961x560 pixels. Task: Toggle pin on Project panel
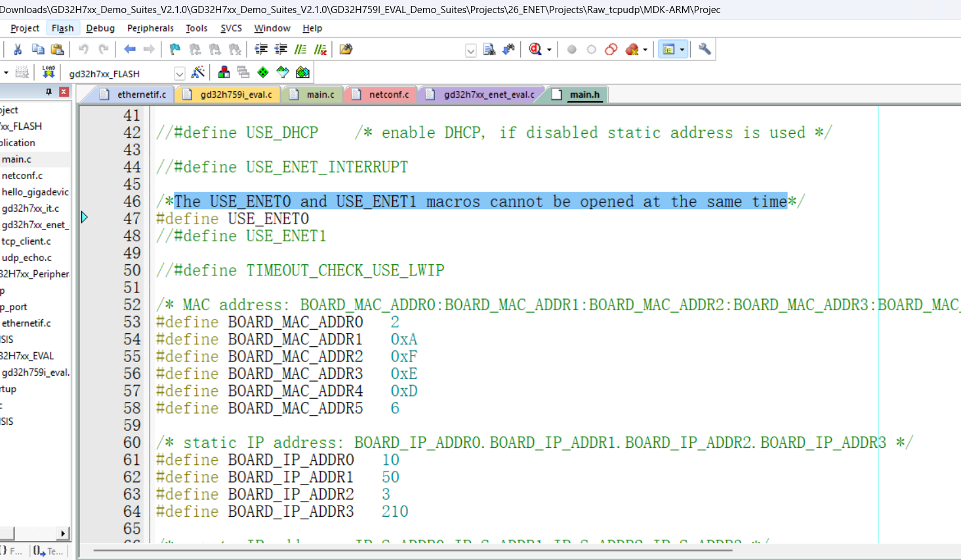[x=49, y=92]
